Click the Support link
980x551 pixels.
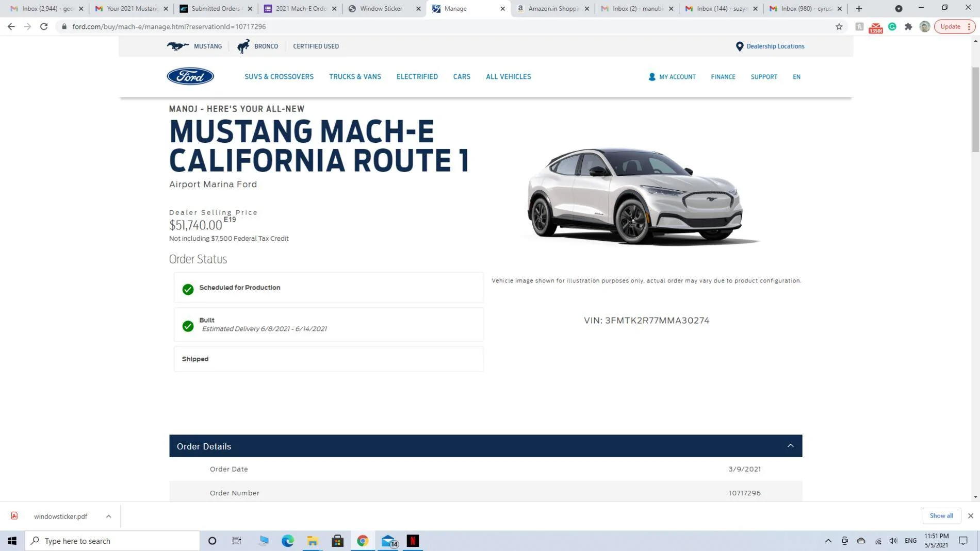click(x=763, y=77)
